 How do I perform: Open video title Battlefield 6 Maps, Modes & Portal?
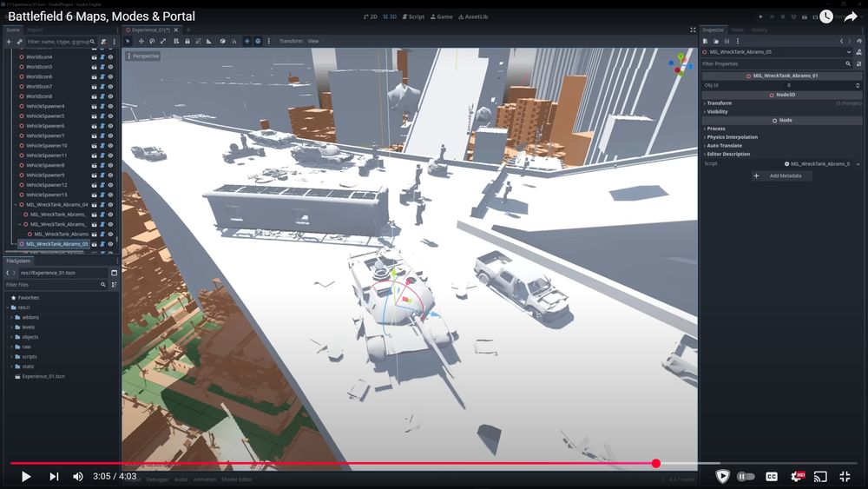point(102,17)
